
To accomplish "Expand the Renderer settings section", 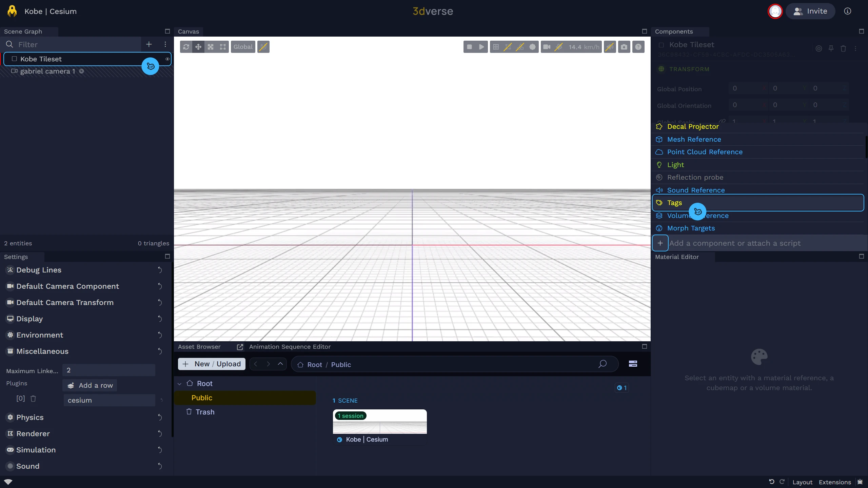I will click(33, 434).
